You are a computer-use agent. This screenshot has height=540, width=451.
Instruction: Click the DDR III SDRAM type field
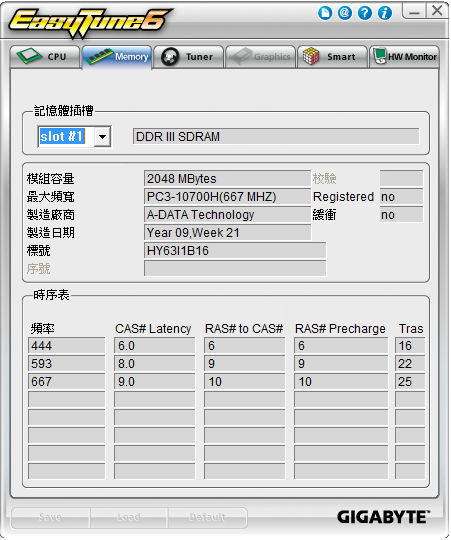pos(276,137)
